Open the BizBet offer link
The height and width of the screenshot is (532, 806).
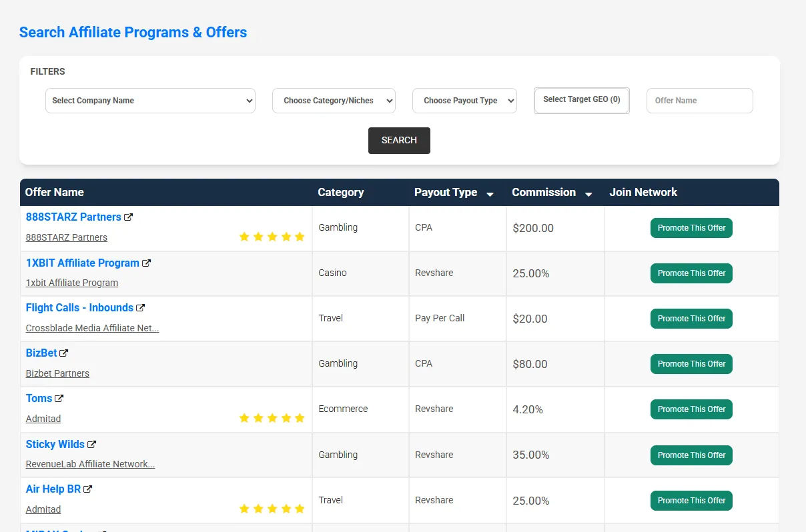pyautogui.click(x=41, y=353)
